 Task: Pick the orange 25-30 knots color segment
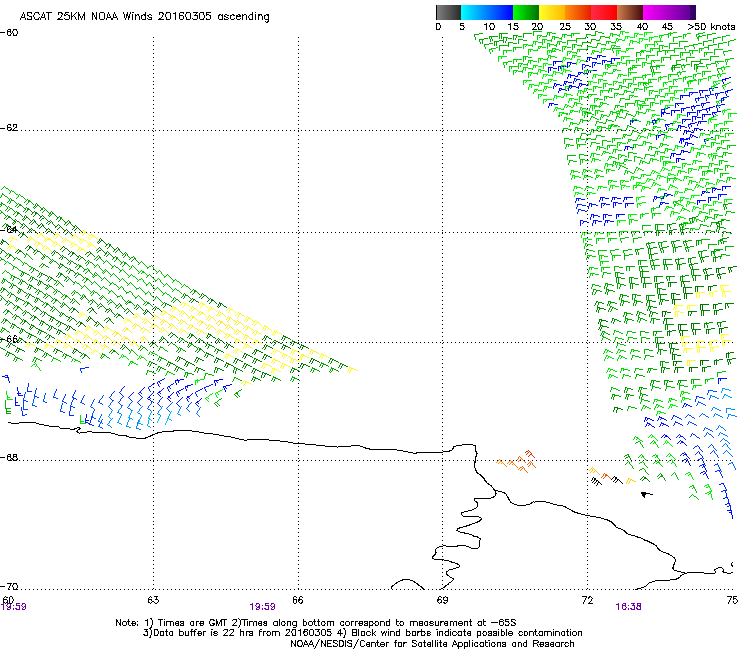point(578,12)
